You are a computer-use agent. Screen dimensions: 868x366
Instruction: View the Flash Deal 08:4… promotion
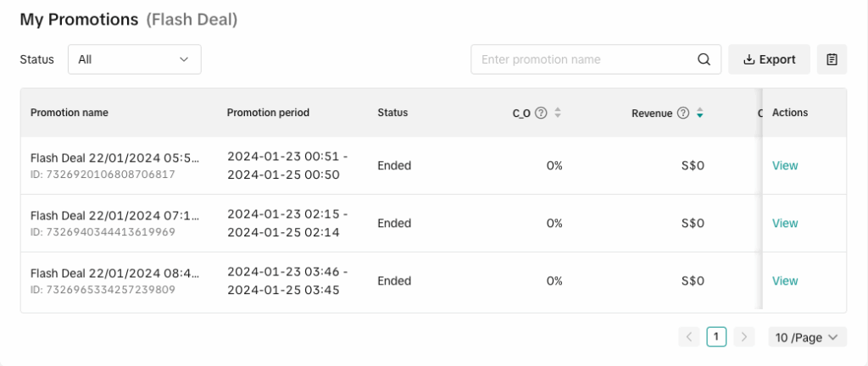pos(785,280)
